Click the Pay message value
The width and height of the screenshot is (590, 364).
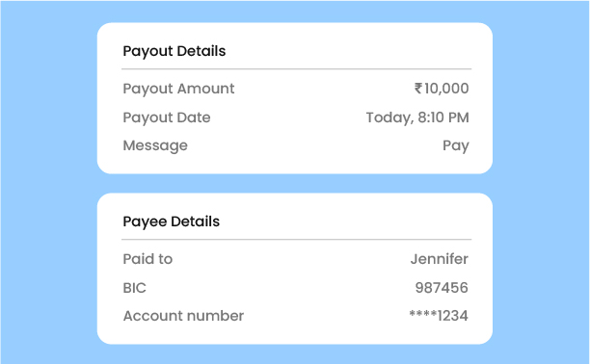coord(456,146)
